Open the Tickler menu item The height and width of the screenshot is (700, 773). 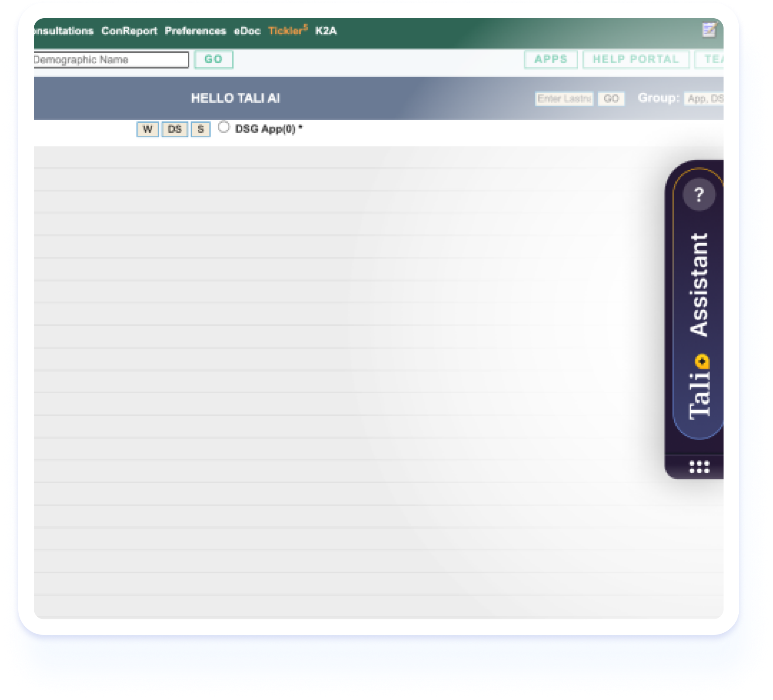288,30
